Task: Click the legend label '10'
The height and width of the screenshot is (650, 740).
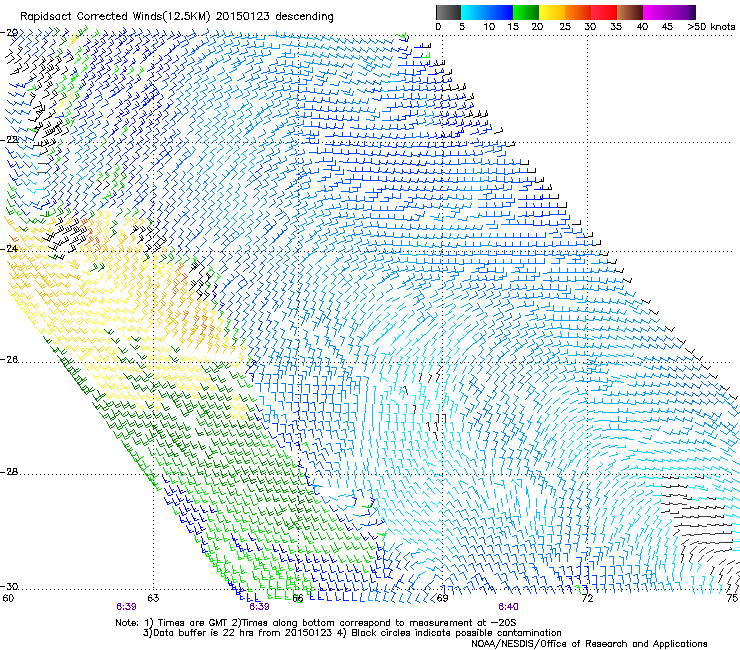Action: tap(489, 27)
